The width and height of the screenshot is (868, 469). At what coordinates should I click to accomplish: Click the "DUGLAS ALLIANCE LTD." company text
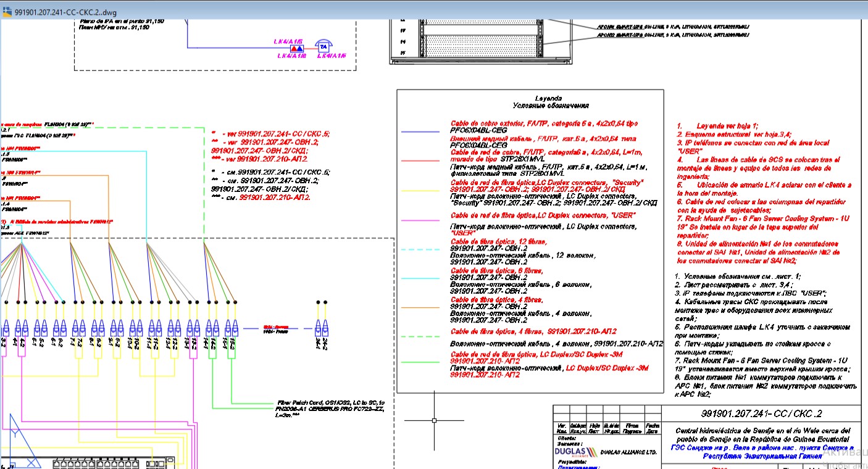628,452
